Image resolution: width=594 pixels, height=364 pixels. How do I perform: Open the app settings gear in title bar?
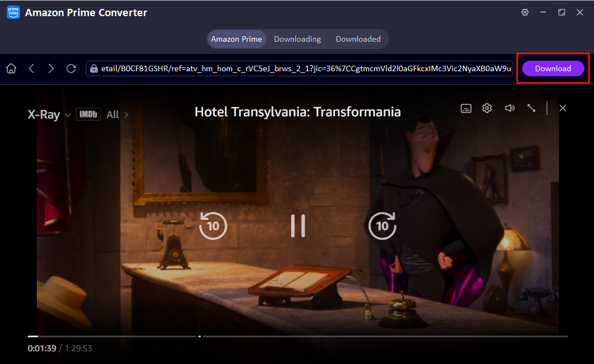[524, 12]
